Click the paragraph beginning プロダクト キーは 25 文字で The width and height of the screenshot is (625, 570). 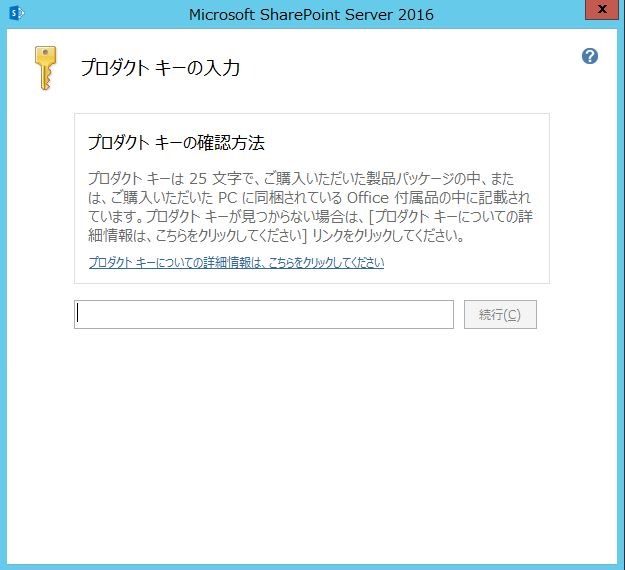click(x=310, y=207)
